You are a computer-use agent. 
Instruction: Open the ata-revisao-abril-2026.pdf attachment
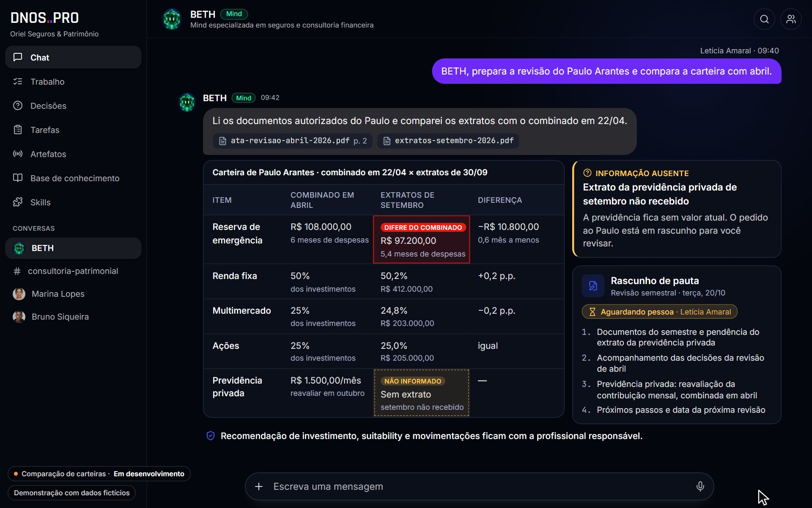click(x=293, y=141)
